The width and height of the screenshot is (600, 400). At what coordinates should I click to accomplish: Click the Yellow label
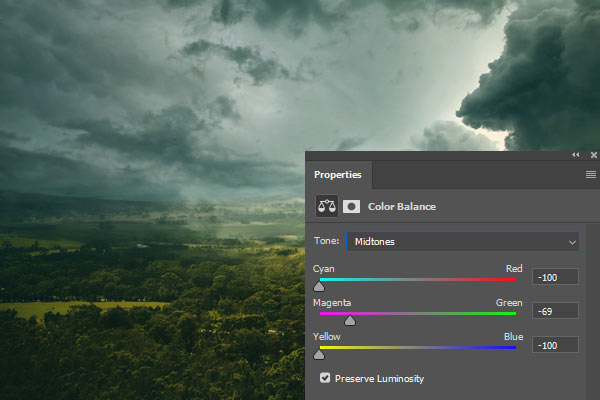(x=326, y=337)
